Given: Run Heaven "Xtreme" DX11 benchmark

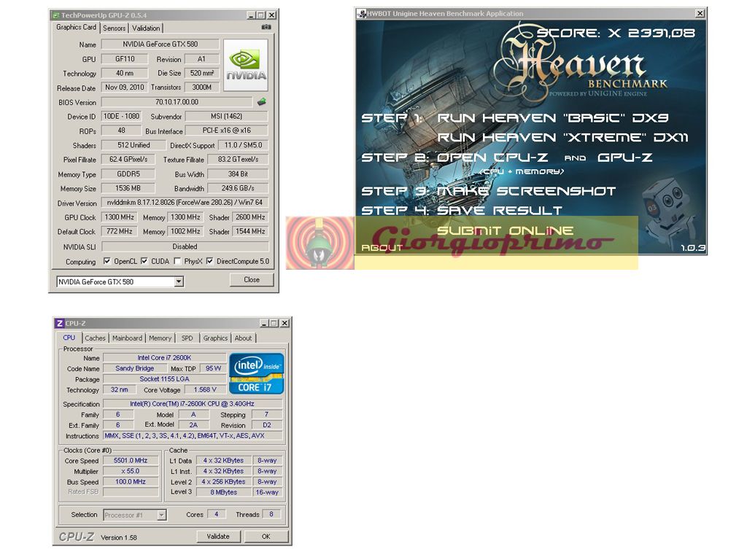Looking at the screenshot, I should point(562,138).
